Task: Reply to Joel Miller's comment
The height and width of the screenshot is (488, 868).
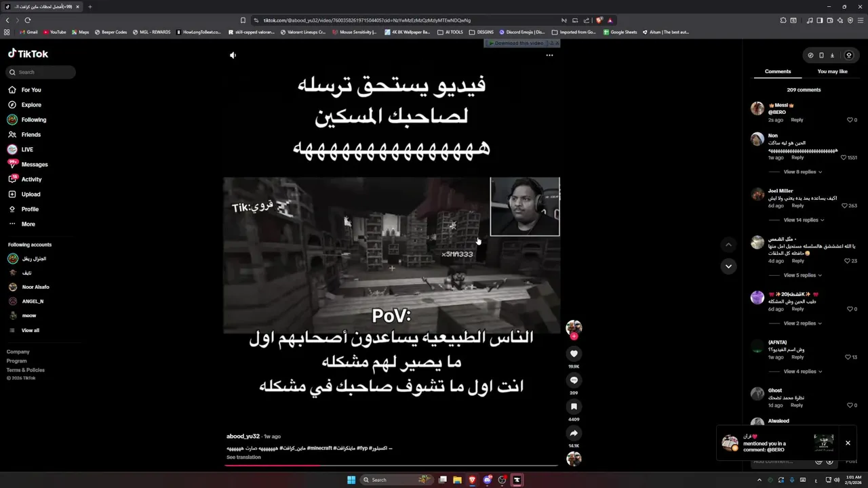Action: point(797,205)
